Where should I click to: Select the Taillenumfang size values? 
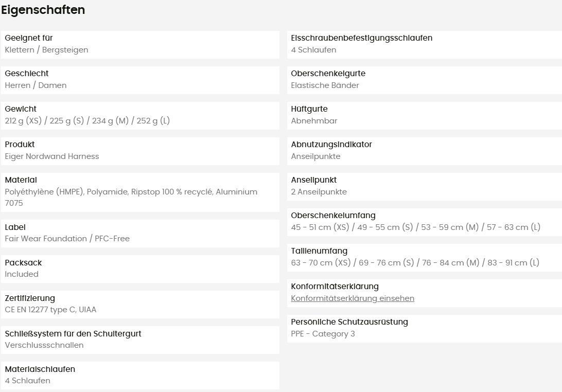click(x=415, y=263)
